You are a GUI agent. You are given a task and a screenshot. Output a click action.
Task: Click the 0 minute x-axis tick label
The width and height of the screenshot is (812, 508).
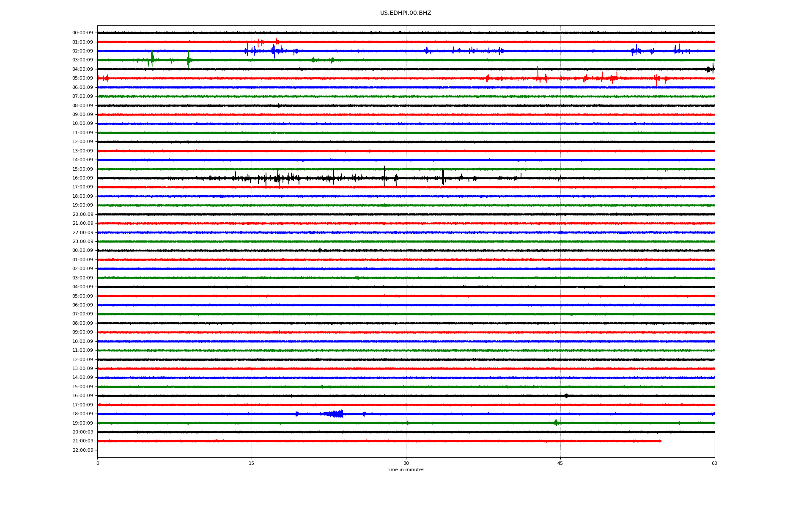click(x=98, y=463)
